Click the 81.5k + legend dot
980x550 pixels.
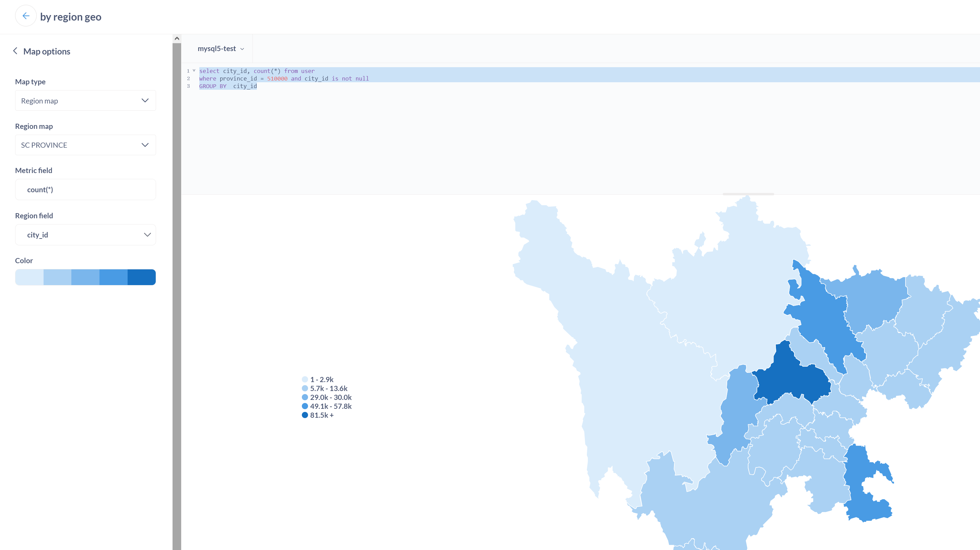(x=305, y=415)
